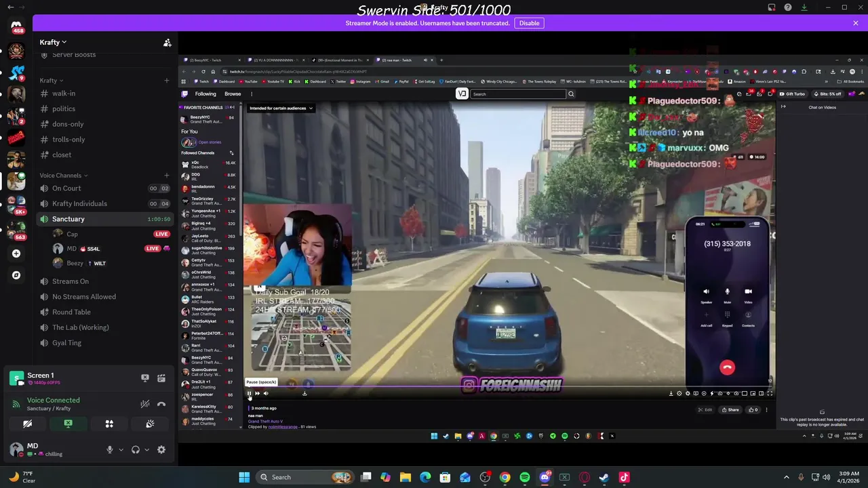Discover servers with the compass icon
Screen dimensions: 868x488
tap(16, 275)
